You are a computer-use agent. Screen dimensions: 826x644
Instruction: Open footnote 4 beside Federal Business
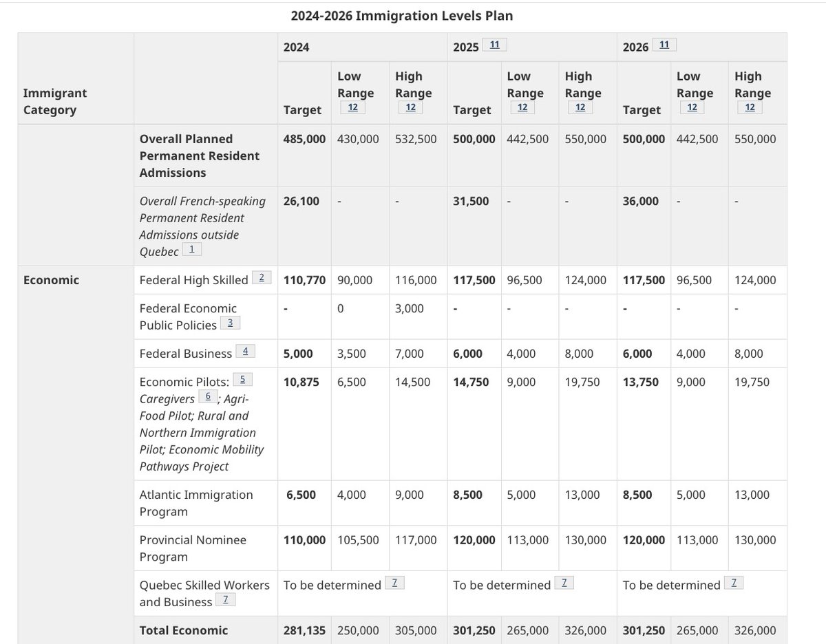(246, 351)
